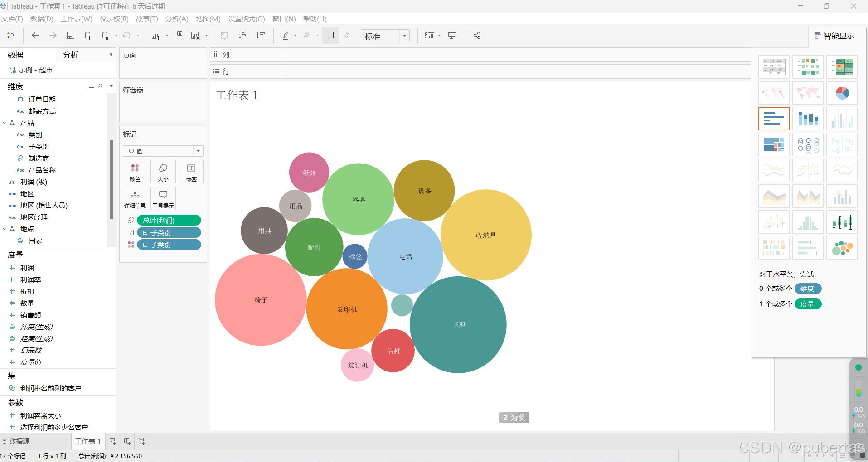Click the 2 为负 indicator
This screenshot has height=462, width=868.
tap(514, 418)
